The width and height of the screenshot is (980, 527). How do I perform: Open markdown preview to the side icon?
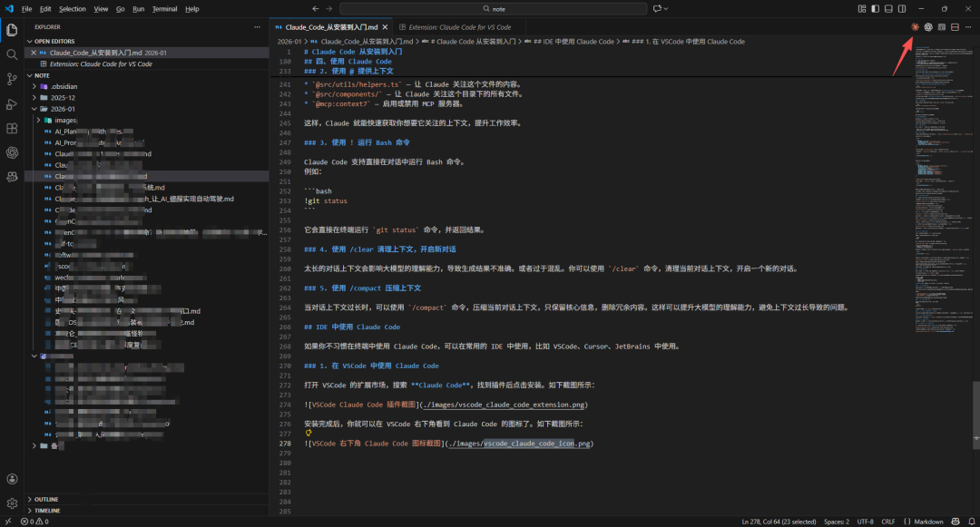coord(941,27)
